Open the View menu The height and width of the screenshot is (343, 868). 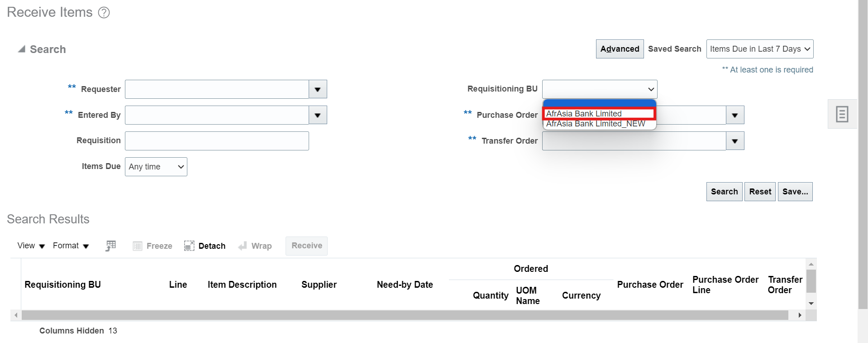click(x=26, y=246)
